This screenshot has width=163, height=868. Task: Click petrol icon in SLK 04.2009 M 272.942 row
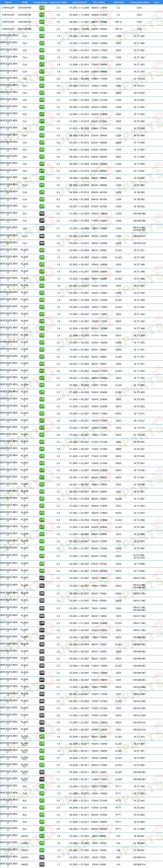[42, 808]
